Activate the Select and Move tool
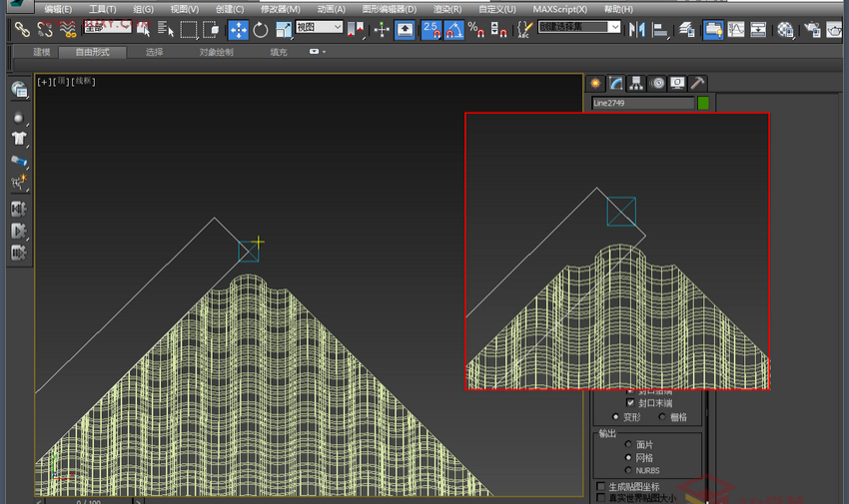This screenshot has width=849, height=504. coord(239,30)
